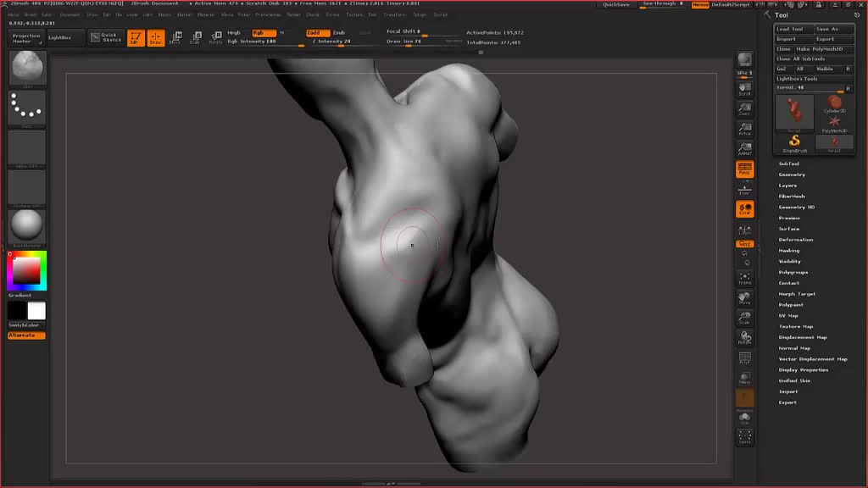The image size is (868, 488).
Task: Click the Actual size icon
Action: click(x=744, y=129)
